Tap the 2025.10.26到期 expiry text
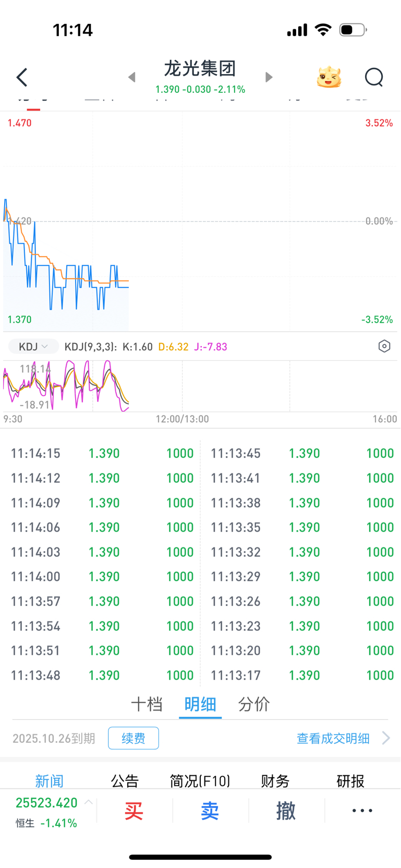The image size is (401, 868). click(x=54, y=738)
